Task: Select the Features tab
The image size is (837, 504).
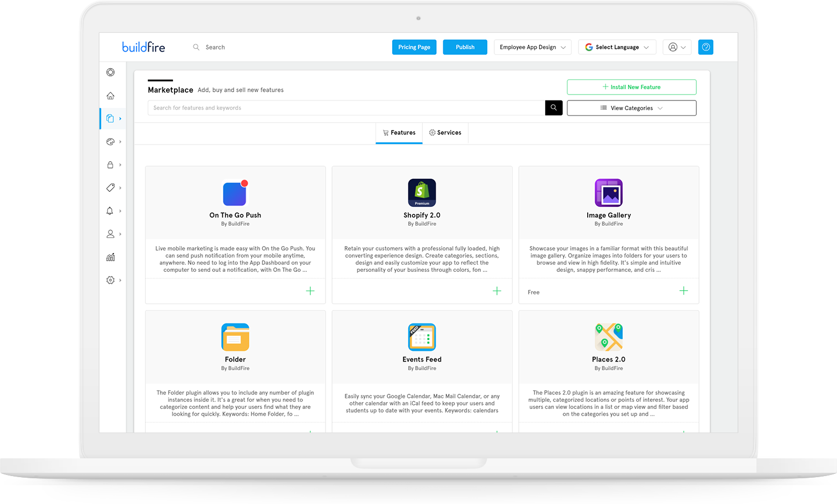Action: [399, 133]
